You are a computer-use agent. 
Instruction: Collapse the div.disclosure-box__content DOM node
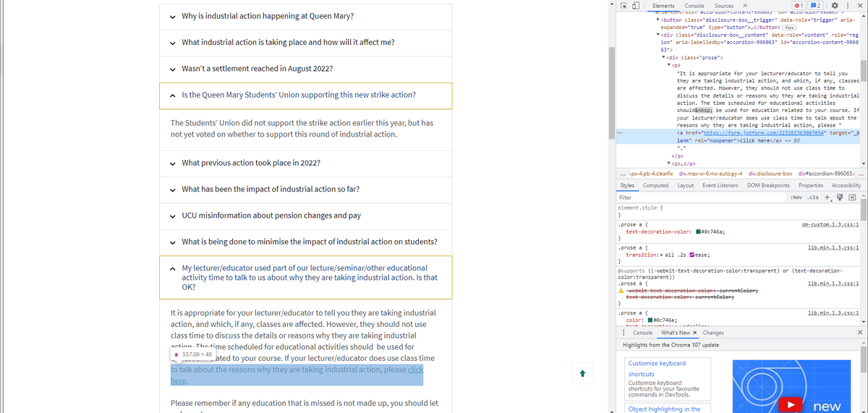(x=658, y=35)
